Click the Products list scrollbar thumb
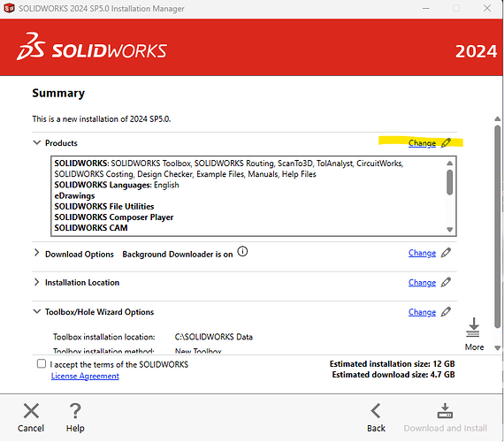Screen dimensions: 504x442 point(450,182)
